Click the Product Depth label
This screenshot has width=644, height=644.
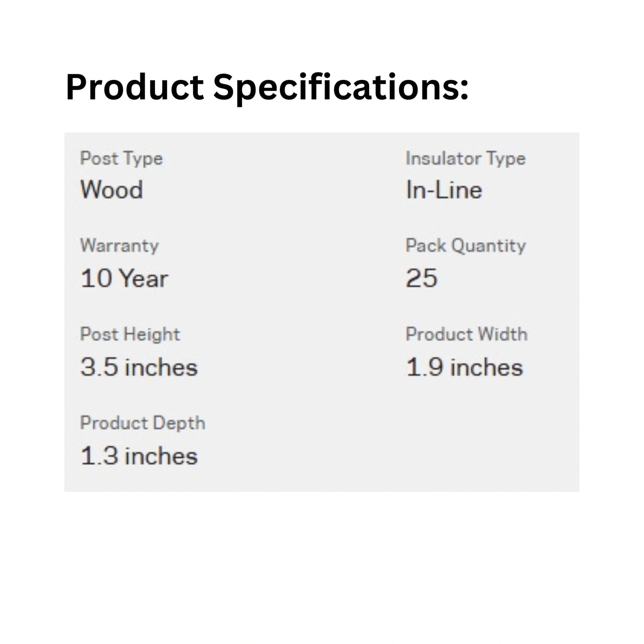coord(143,423)
